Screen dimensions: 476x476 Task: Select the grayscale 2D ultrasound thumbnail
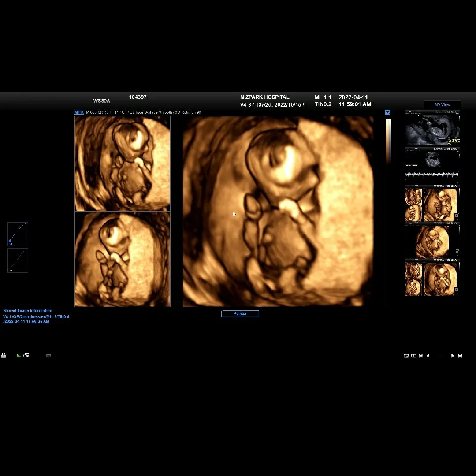tap(433, 128)
